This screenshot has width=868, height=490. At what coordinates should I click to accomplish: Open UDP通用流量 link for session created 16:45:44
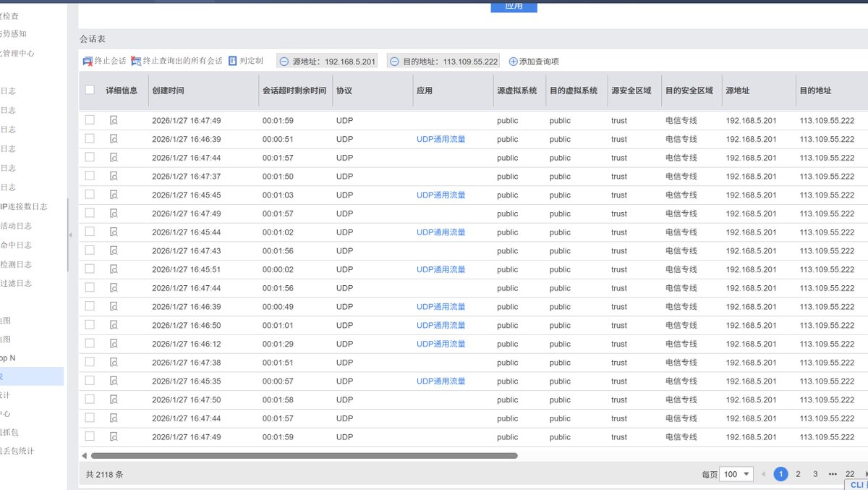pos(441,232)
